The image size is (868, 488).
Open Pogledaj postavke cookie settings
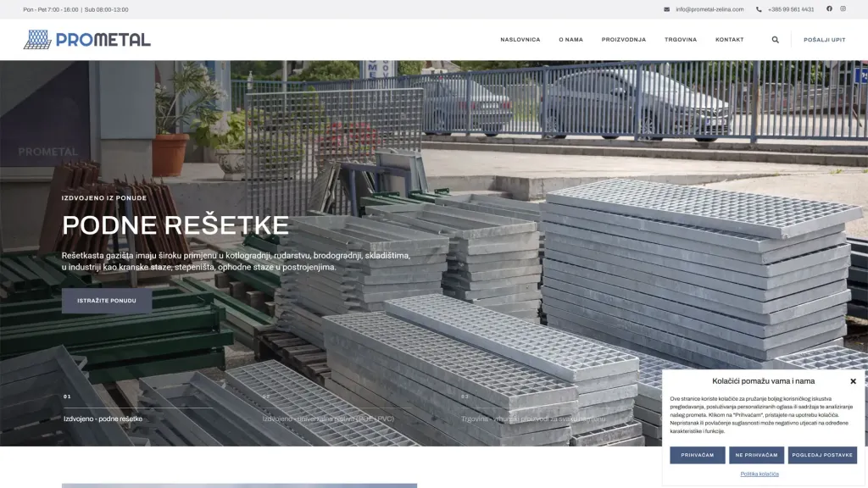(x=822, y=455)
